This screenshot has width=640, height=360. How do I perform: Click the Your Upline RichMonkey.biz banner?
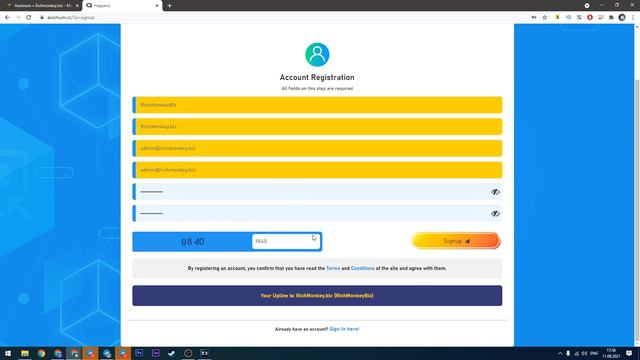317,296
